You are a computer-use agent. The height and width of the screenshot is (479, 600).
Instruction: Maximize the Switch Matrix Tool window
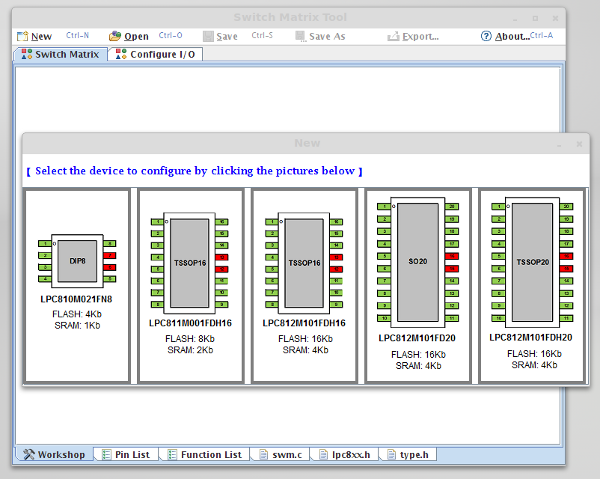(535, 18)
